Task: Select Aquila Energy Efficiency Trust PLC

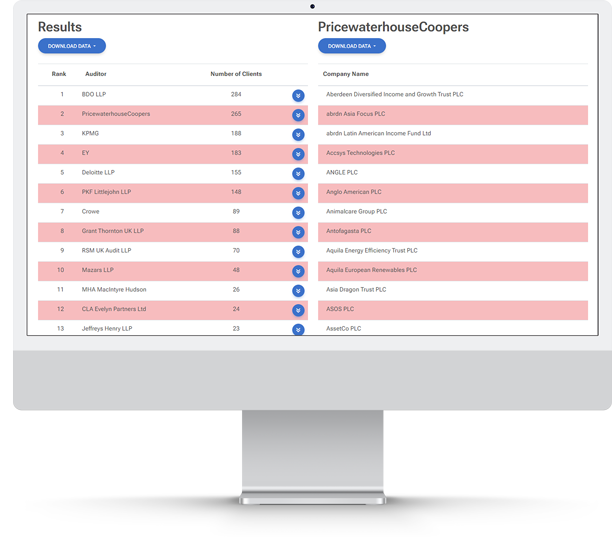Action: tap(453, 251)
